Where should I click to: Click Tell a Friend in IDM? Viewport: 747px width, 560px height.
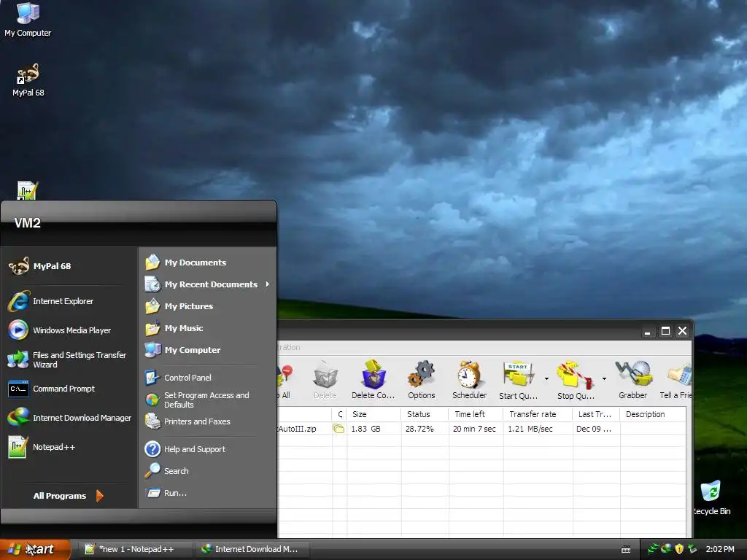pos(675,380)
